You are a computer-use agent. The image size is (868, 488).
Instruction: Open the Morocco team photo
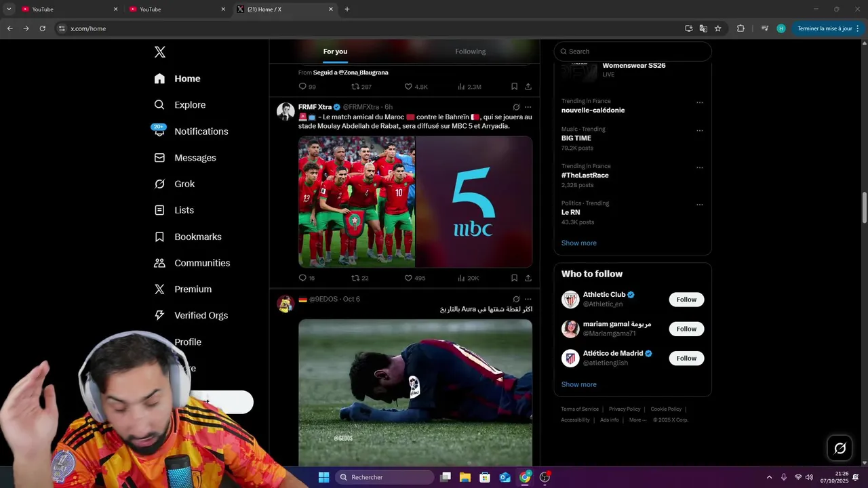pyautogui.click(x=357, y=202)
